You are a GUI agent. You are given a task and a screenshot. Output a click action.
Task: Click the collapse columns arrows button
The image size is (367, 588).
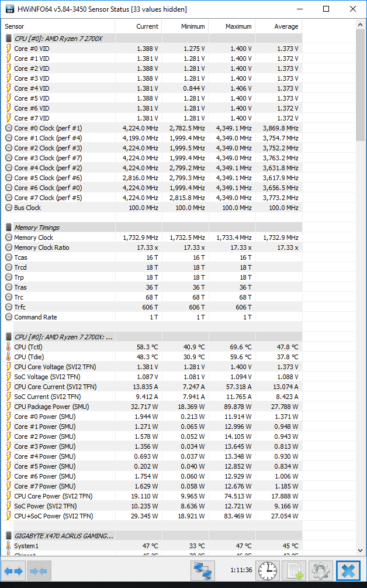point(39,570)
